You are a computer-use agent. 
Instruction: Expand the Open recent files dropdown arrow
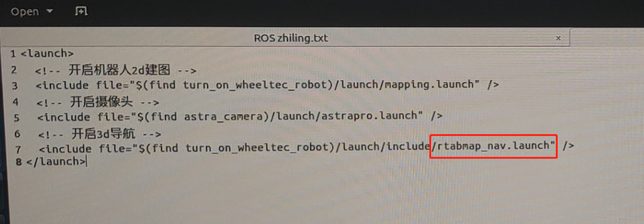coord(50,11)
